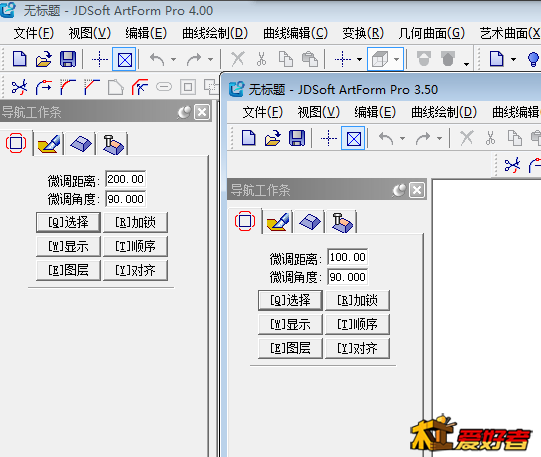Click Open file icon in ArtForm Pro 4.00
The image size is (541, 457).
[x=43, y=59]
